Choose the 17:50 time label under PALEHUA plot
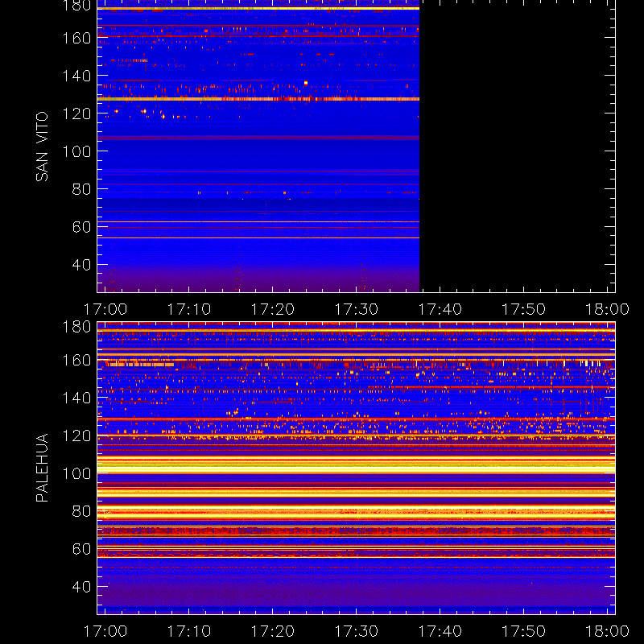Viewport: 644px width, 644px height. 524,631
